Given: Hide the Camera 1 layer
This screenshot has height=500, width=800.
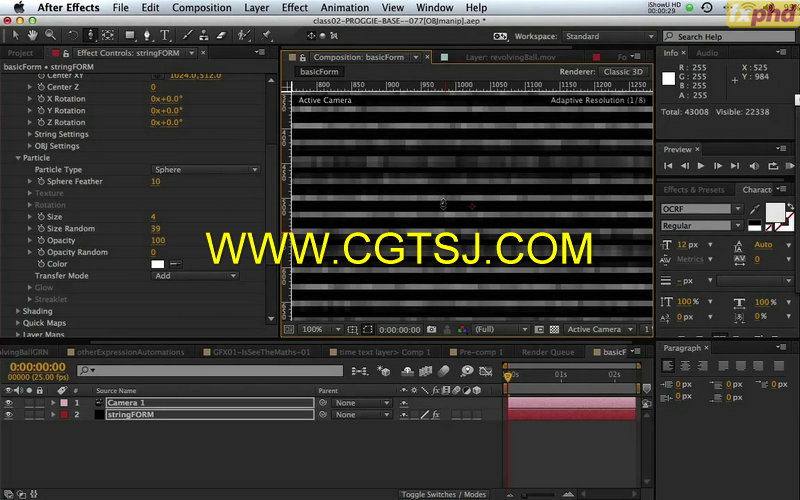Looking at the screenshot, I should pos(8,403).
